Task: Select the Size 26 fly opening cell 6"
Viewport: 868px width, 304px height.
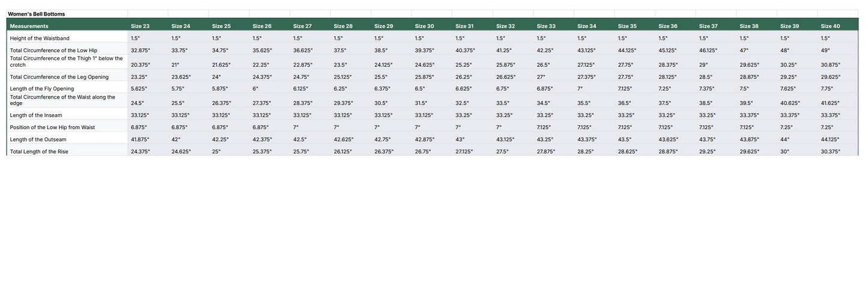Action: [256, 89]
